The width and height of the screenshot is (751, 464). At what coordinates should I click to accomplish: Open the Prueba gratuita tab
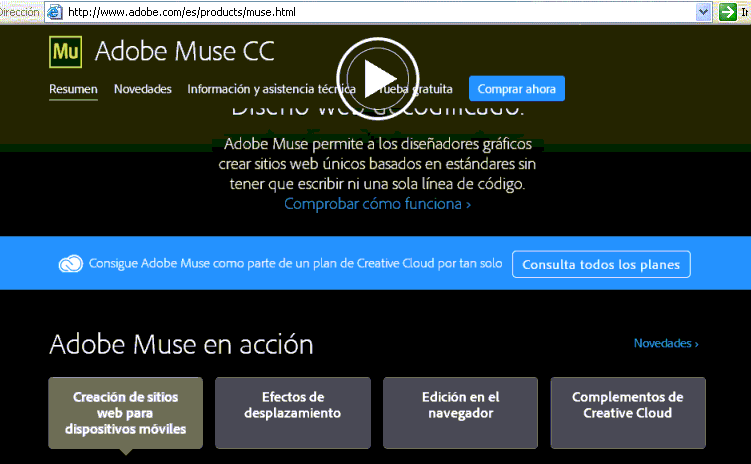[x=413, y=89]
